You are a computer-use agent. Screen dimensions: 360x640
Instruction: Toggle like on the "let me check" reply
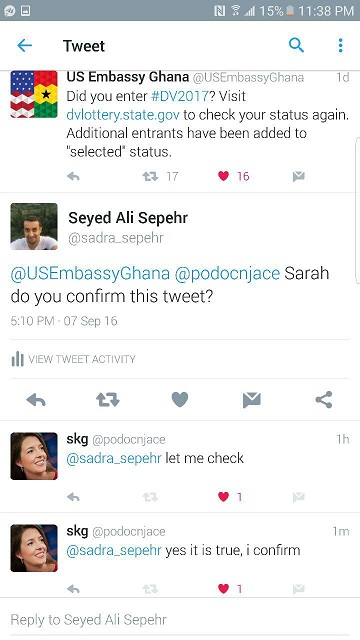(x=223, y=497)
